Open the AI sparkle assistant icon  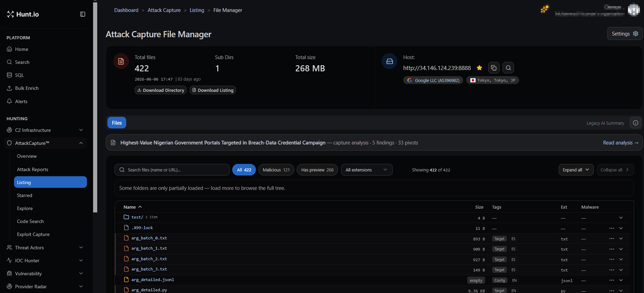544,9
